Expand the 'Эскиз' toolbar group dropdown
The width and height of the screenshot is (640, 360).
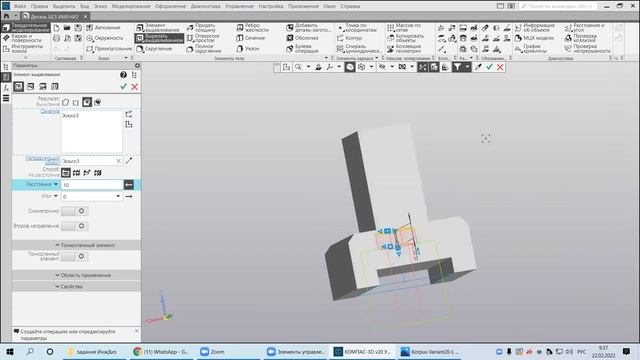(x=126, y=58)
